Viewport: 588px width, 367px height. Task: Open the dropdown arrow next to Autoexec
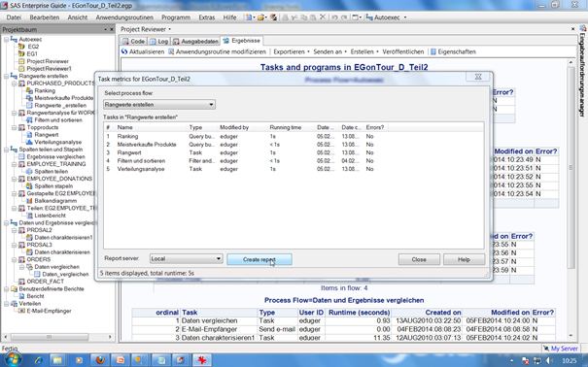tap(405, 17)
